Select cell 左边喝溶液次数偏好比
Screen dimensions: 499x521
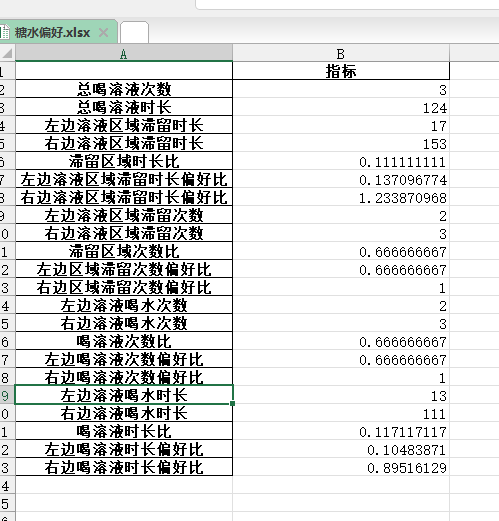(124, 359)
